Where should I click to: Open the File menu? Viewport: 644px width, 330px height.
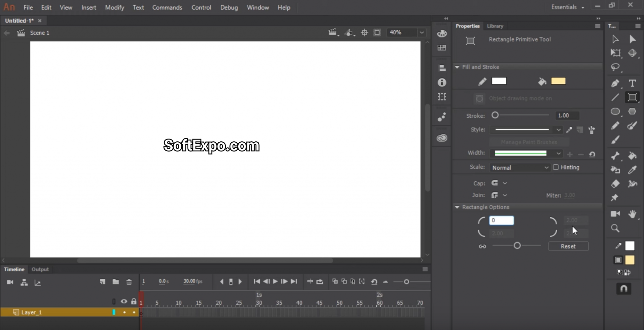[x=28, y=7]
